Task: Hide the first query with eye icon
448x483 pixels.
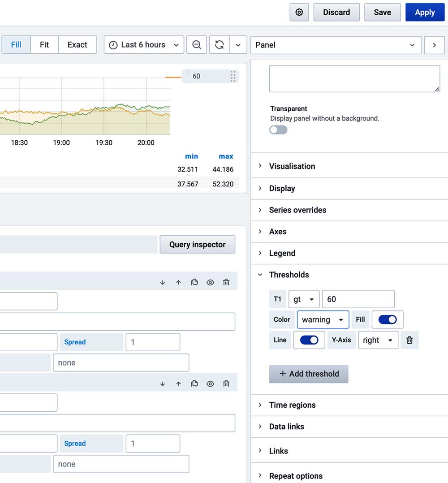Action: tap(210, 282)
